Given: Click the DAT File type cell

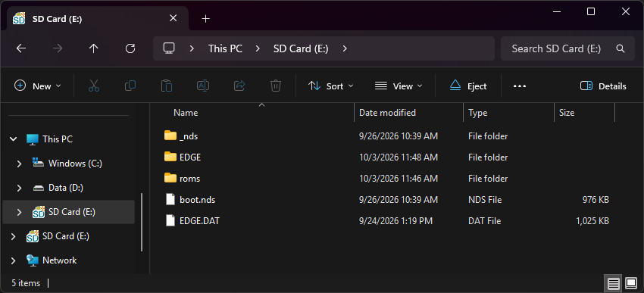Looking at the screenshot, I should point(485,221).
